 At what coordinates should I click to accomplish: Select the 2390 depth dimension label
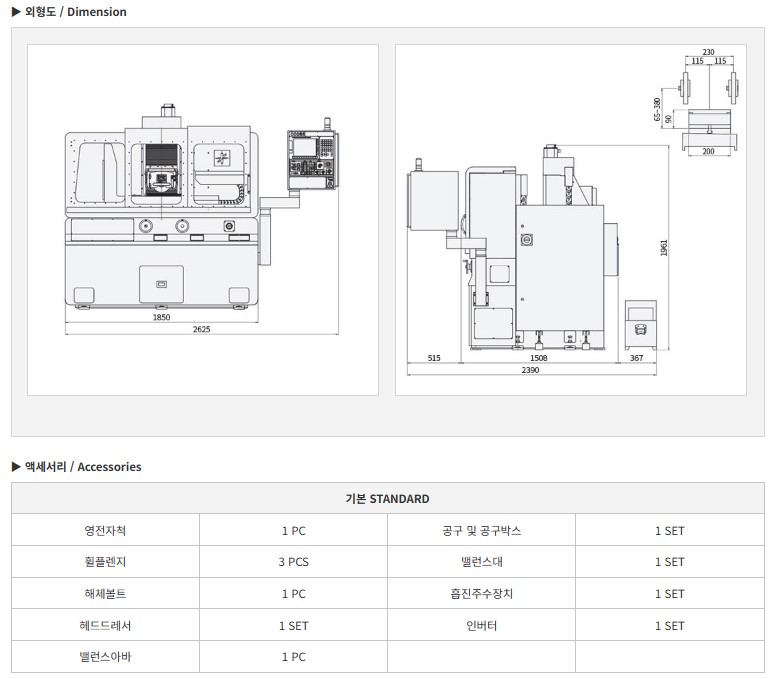click(x=530, y=369)
